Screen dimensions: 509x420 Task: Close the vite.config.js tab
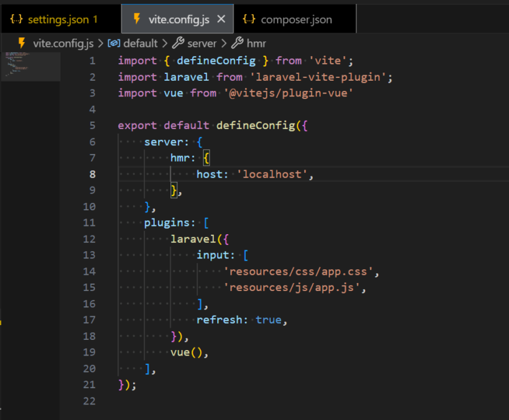pos(221,19)
